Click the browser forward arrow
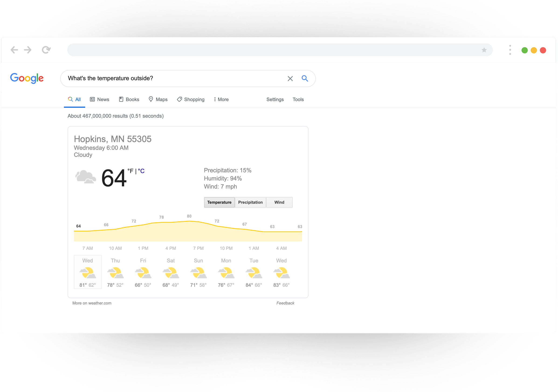Viewport: 558px width, 392px height. pos(28,50)
